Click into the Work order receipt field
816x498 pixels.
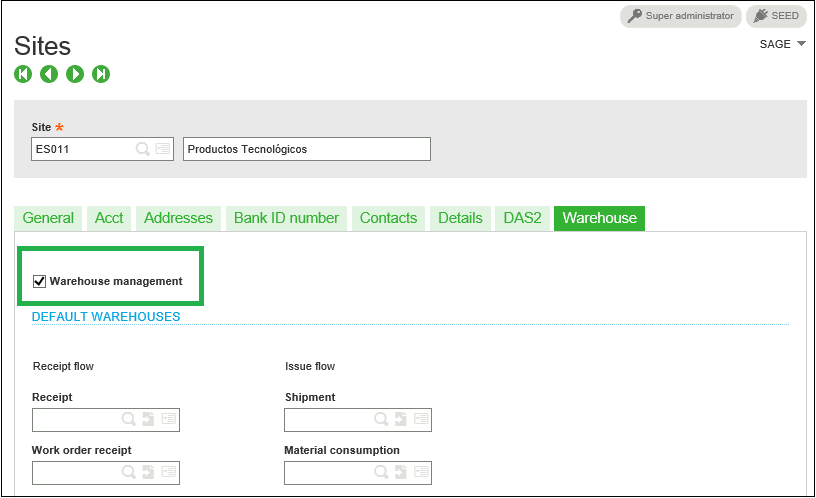[106, 473]
